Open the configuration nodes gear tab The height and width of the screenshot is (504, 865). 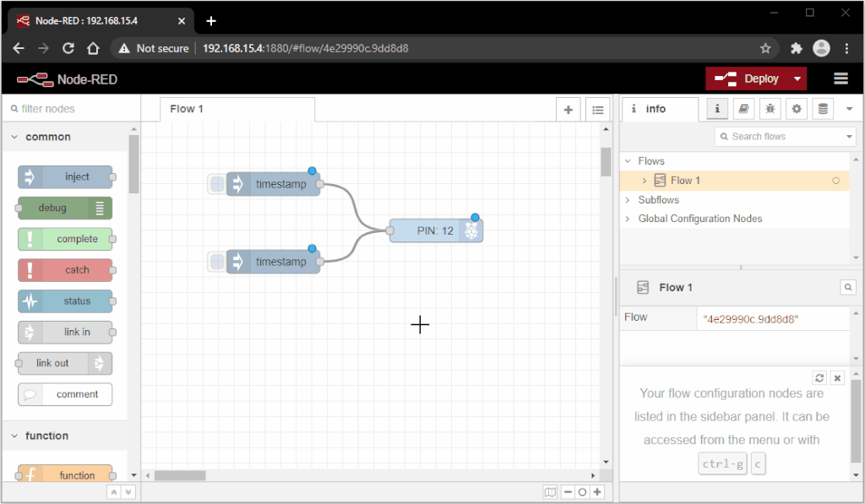[x=797, y=109]
